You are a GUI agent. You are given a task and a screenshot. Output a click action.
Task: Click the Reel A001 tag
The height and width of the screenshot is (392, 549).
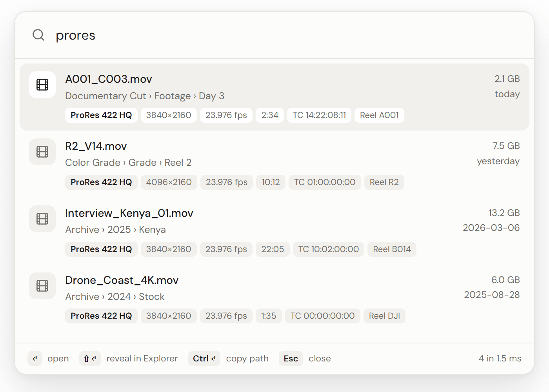(x=379, y=115)
